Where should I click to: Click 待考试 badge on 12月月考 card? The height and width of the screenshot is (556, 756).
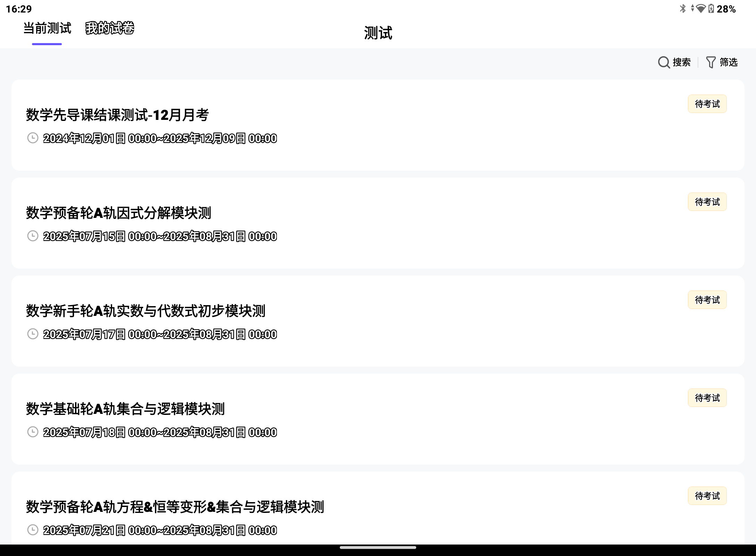pos(707,104)
